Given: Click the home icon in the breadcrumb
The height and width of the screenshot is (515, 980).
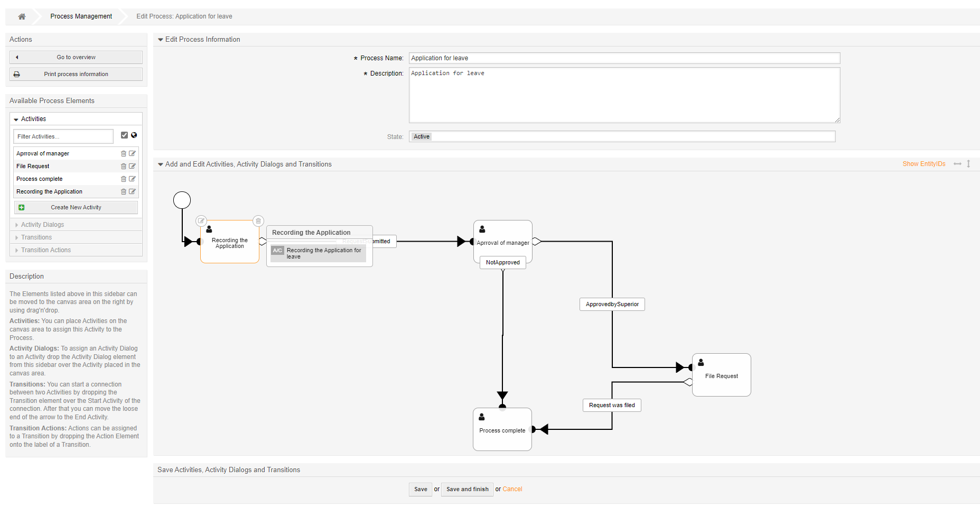Looking at the screenshot, I should (21, 16).
